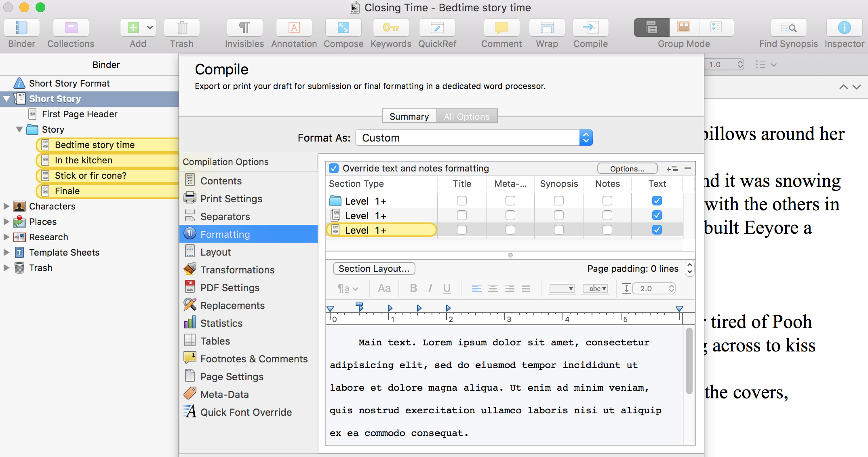Toggle the Text checkbox for the selected Level 1+ row
The height and width of the screenshot is (457, 868).
657,230
